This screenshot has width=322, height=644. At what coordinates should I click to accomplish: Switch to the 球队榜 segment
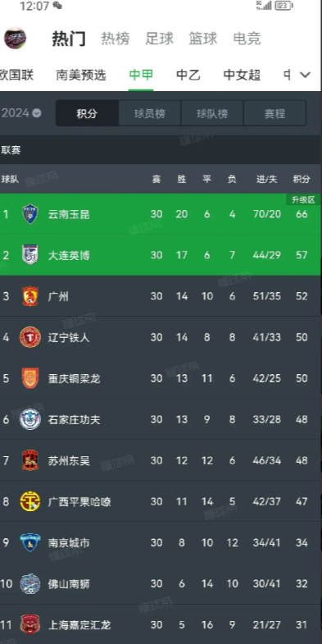click(x=212, y=113)
